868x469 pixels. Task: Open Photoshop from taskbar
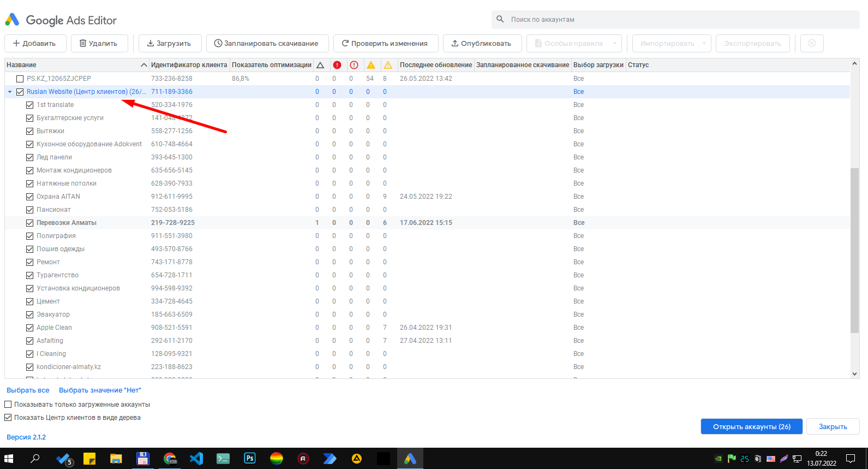click(x=250, y=459)
